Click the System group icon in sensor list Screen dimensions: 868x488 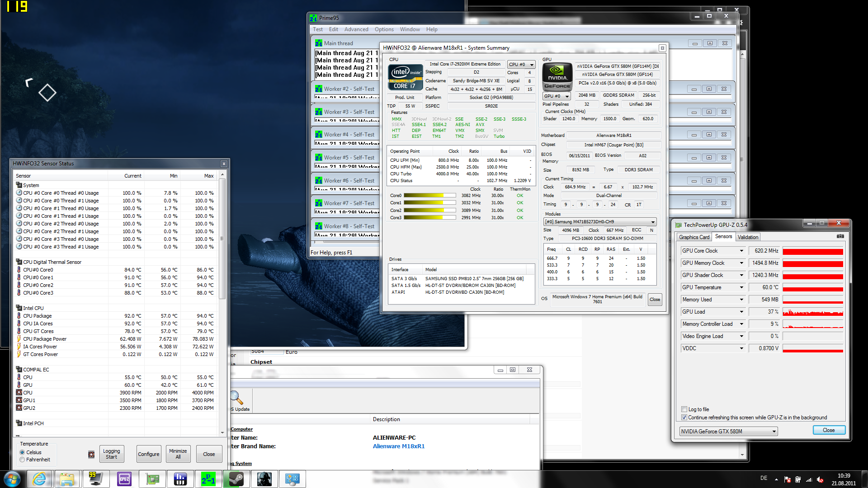[19, 185]
